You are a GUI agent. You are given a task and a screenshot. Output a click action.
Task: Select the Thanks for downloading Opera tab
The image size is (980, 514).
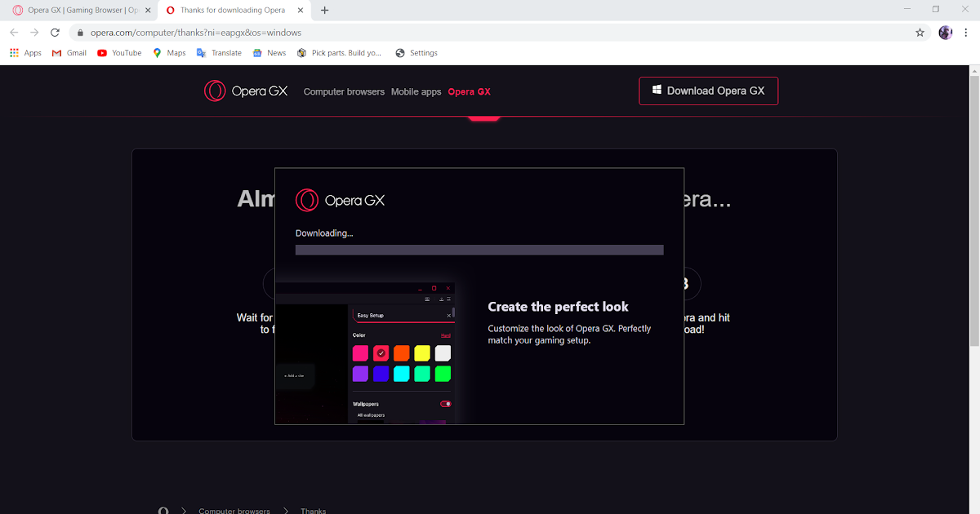234,11
